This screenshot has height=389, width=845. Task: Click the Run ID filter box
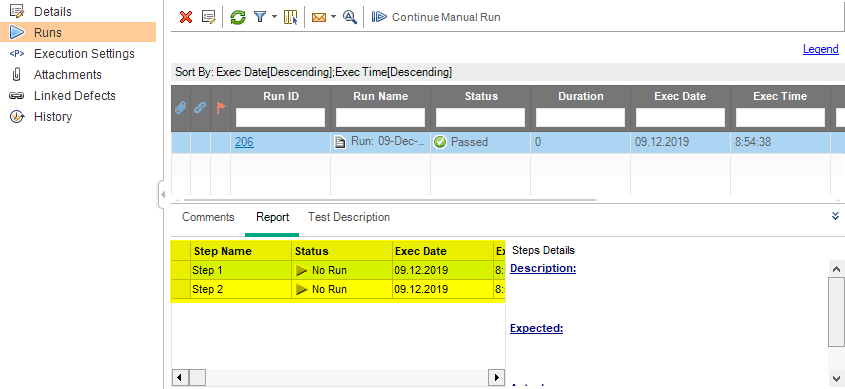point(281,117)
